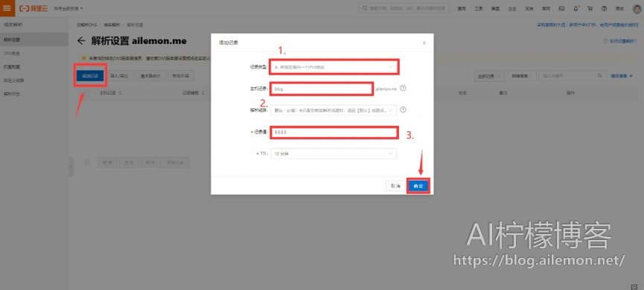
Task: Open 费用 in top navigation
Action: pos(462,9)
